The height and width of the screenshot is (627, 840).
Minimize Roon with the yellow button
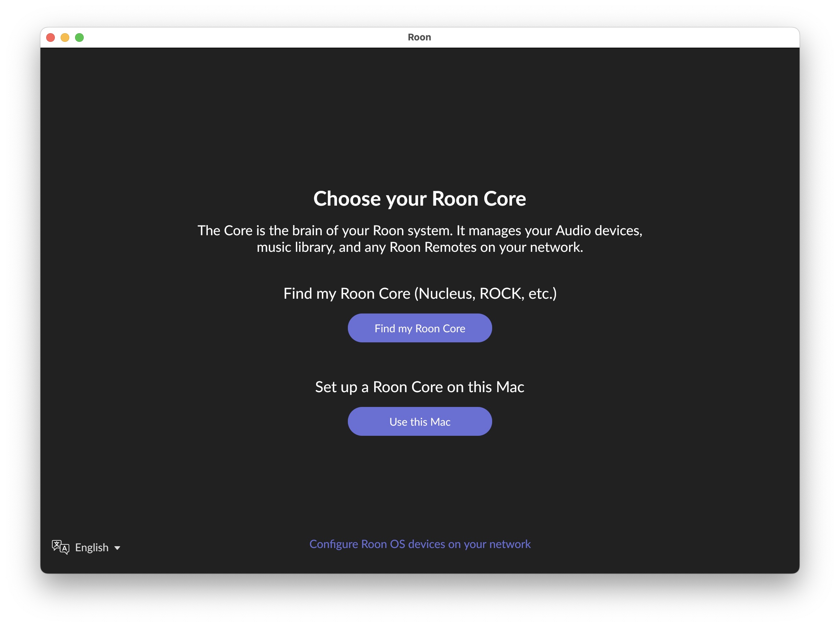65,38
